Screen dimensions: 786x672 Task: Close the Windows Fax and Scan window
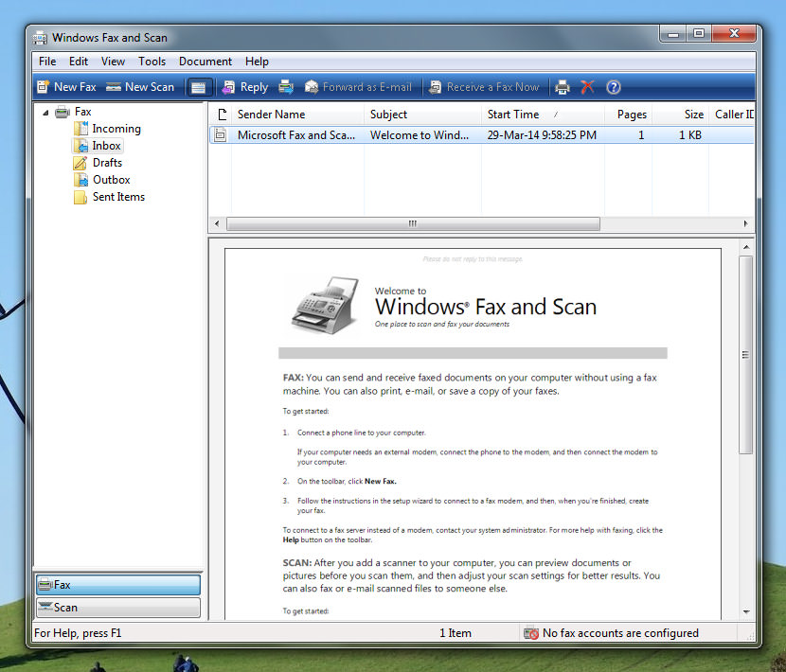click(734, 34)
